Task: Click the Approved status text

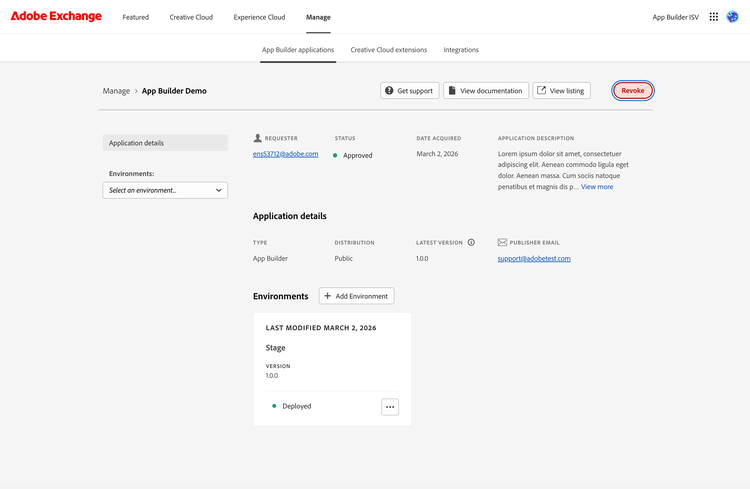Action: pyautogui.click(x=357, y=156)
